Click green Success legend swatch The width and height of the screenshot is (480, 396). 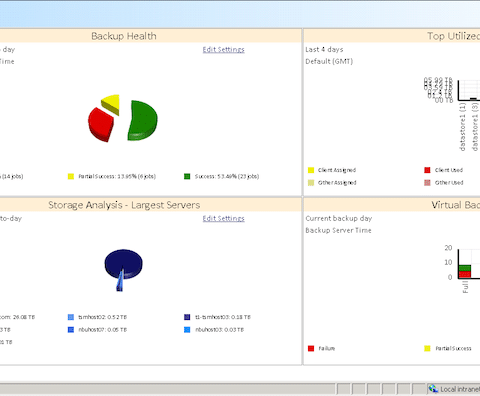pos(187,176)
